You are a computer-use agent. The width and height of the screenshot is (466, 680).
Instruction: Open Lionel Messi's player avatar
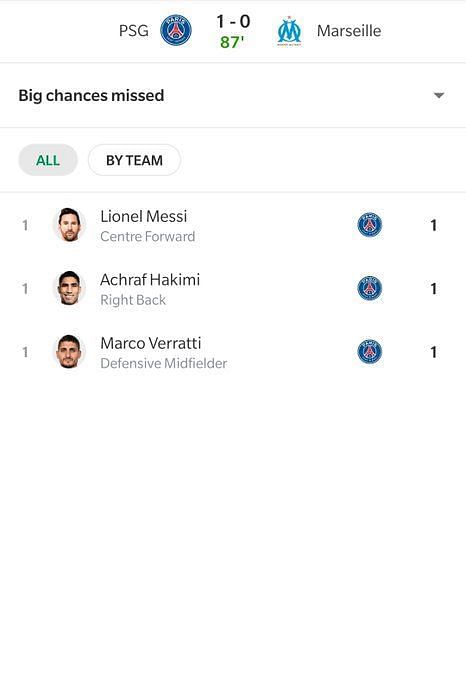69,225
